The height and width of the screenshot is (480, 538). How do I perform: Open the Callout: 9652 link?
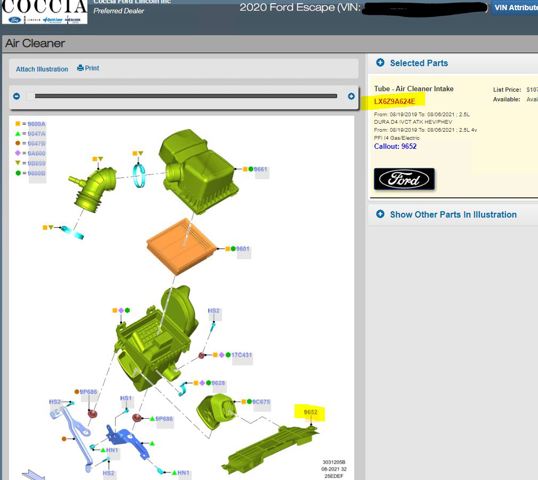395,146
